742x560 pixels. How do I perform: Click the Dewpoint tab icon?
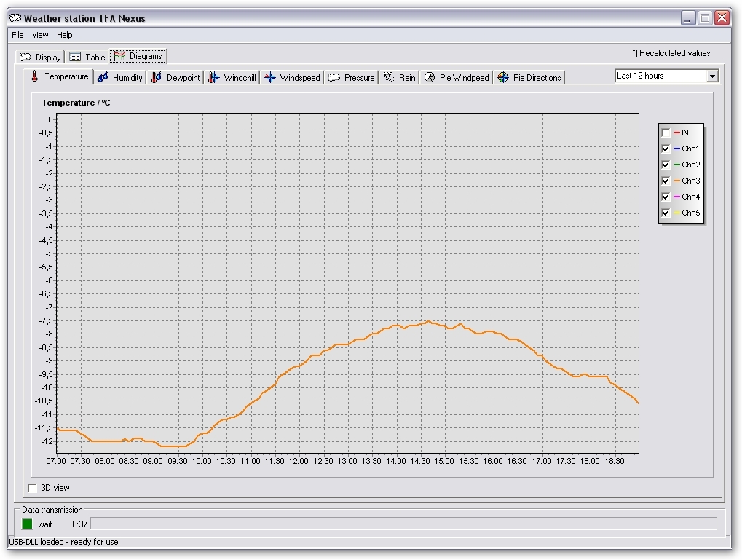[156, 77]
